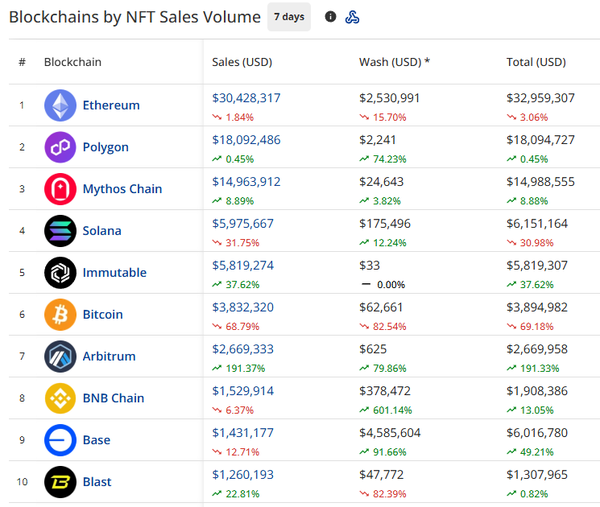Open the Ethereum blockchain link
Image resolution: width=600 pixels, height=507 pixels.
(111, 105)
